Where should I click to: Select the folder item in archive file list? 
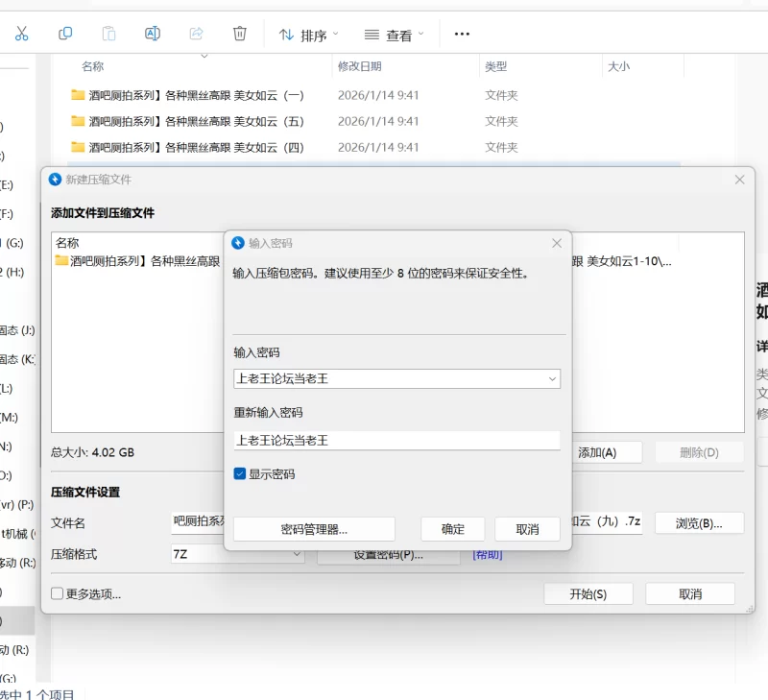pos(137,260)
